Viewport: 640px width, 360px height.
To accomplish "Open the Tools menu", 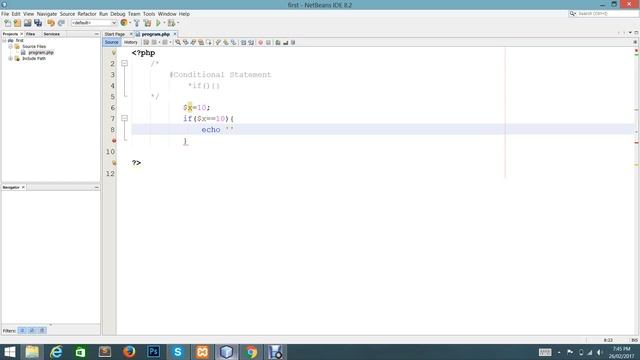I will coord(149,14).
